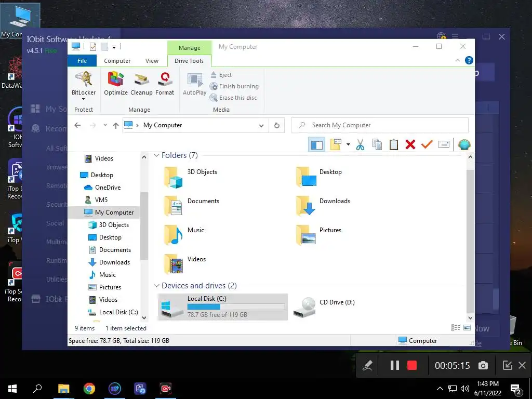Screen dimensions: 532x399
Task: Click the Rename icon in toolbar
Action: pos(444,145)
